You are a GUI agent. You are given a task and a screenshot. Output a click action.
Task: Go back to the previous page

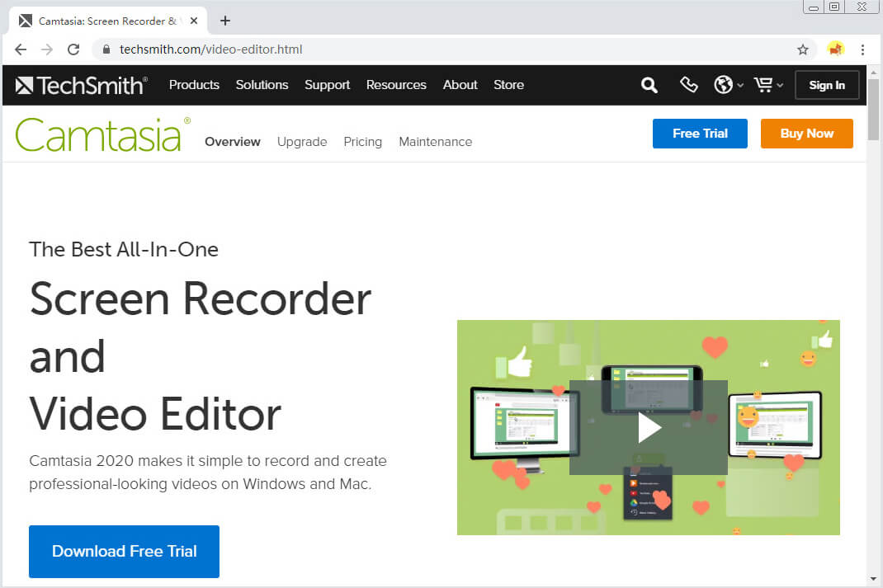(x=21, y=49)
